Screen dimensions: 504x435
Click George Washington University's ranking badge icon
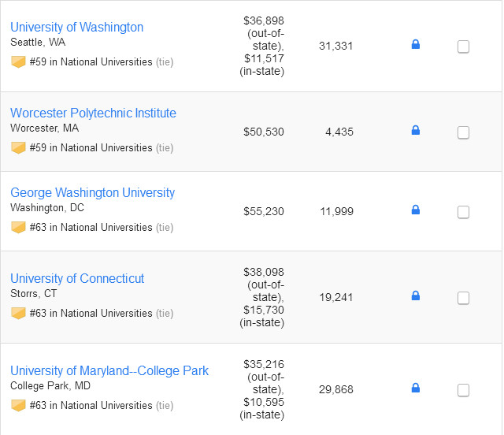18,227
